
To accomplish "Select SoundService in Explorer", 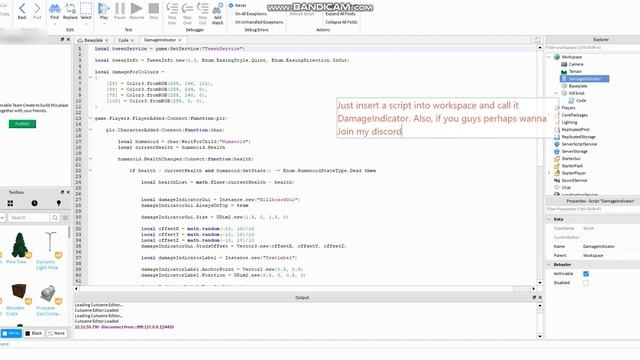I will (571, 180).
